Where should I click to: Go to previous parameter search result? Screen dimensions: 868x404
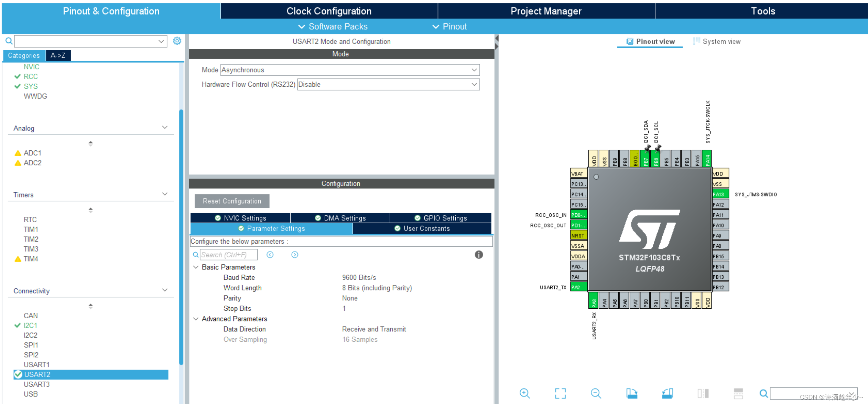[x=270, y=255]
